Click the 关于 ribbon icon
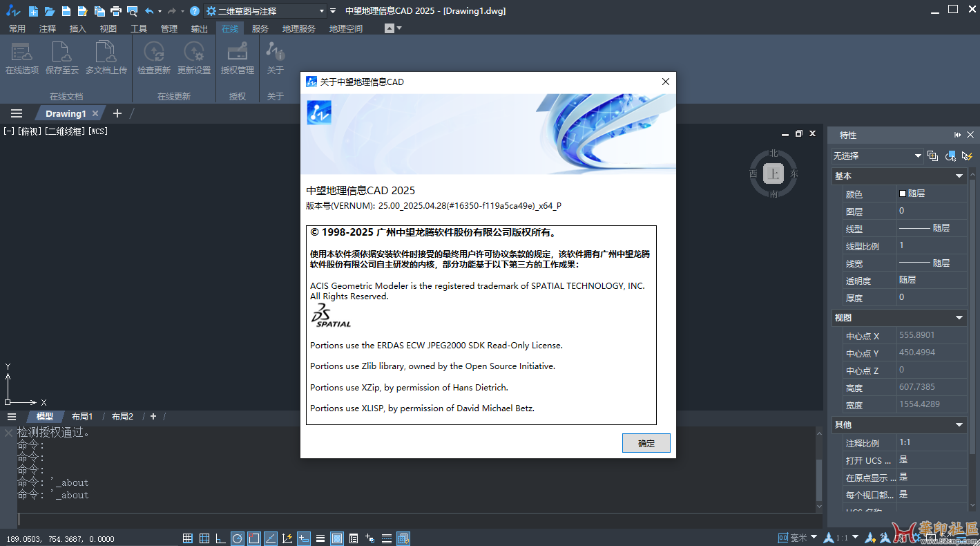 (x=276, y=58)
